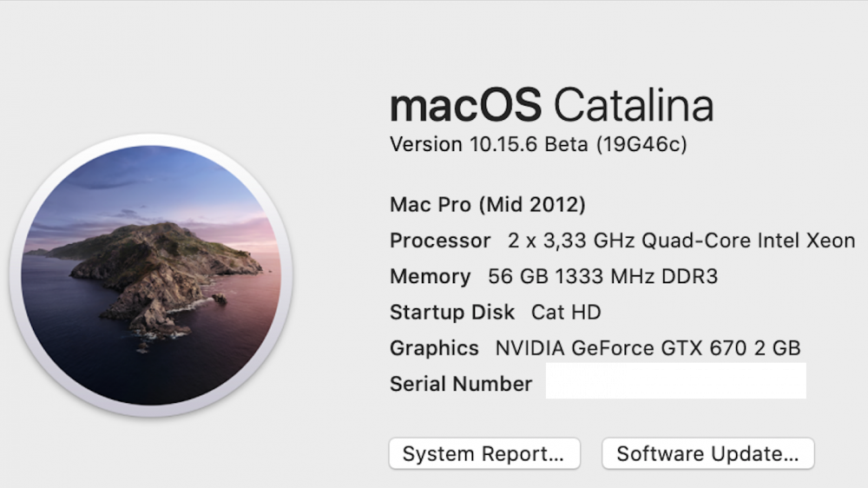Click the Memory label

[431, 276]
